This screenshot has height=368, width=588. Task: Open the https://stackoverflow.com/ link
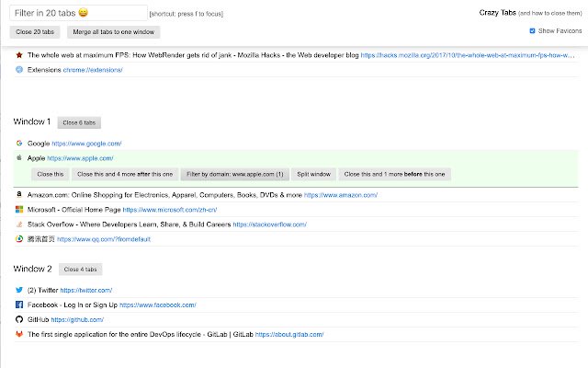click(x=269, y=224)
